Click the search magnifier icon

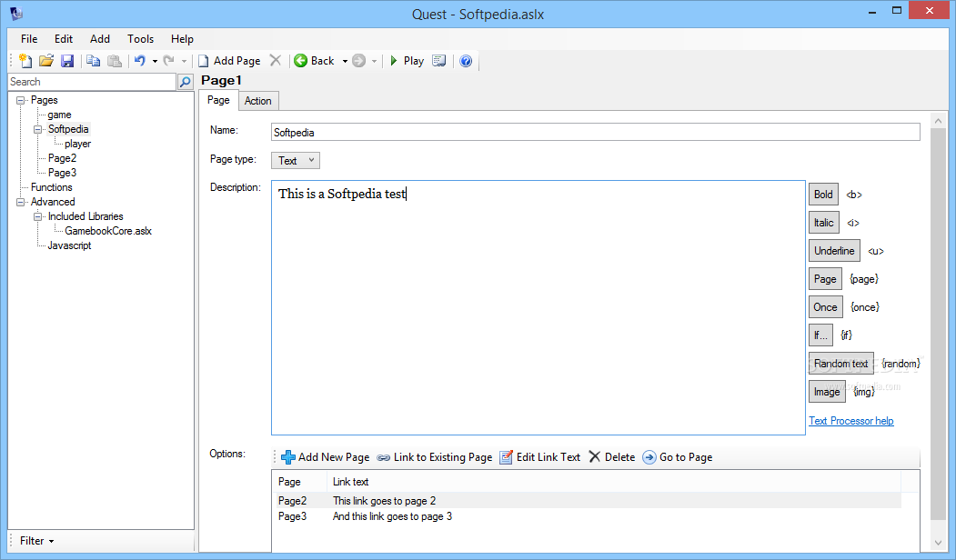point(186,82)
